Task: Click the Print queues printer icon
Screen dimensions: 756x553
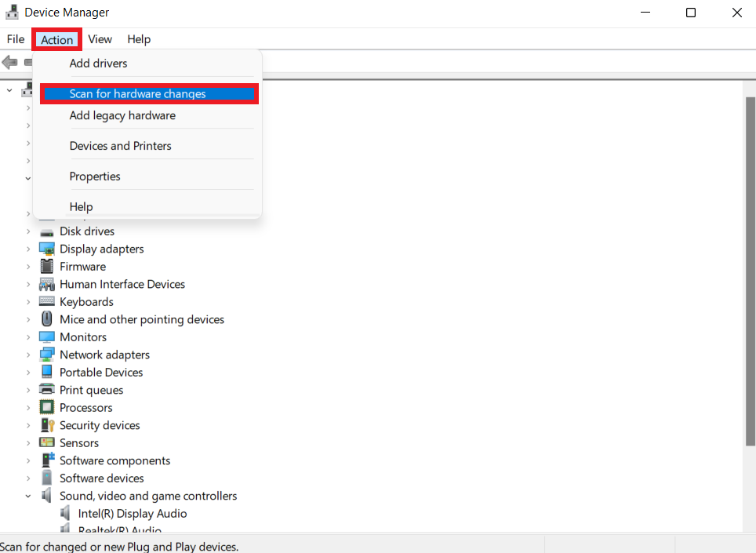Action: point(47,389)
